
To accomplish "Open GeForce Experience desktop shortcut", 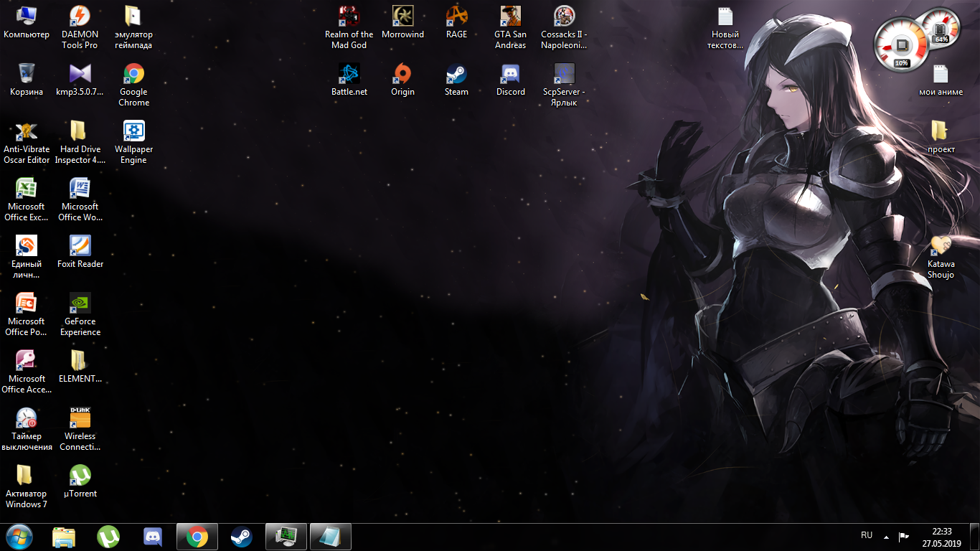I will [x=80, y=314].
